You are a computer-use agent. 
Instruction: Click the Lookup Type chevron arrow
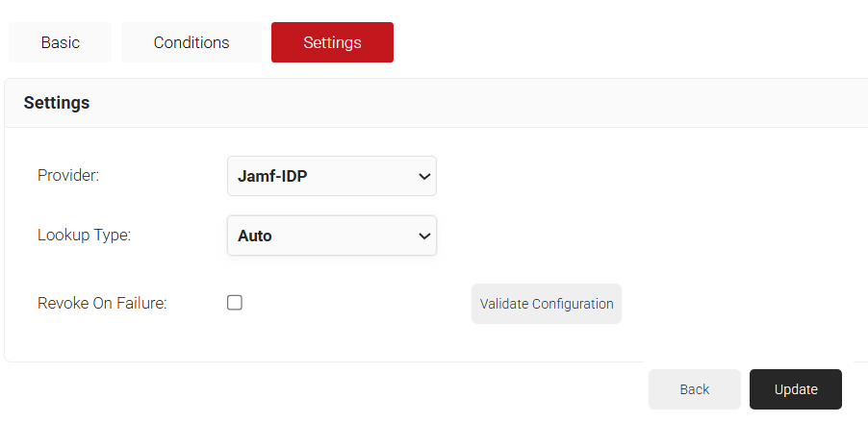424,236
